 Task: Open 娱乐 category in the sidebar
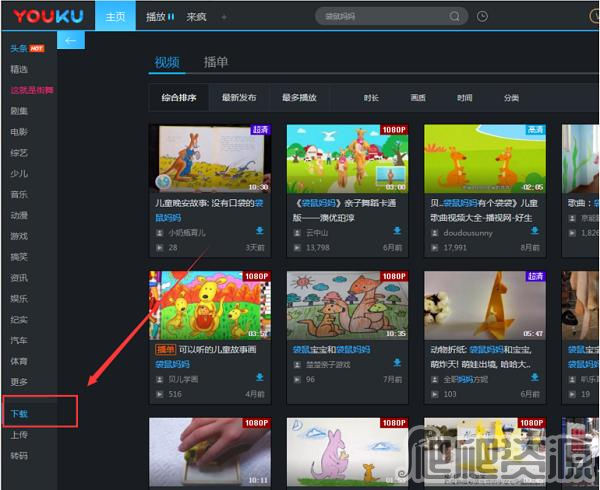(x=19, y=298)
